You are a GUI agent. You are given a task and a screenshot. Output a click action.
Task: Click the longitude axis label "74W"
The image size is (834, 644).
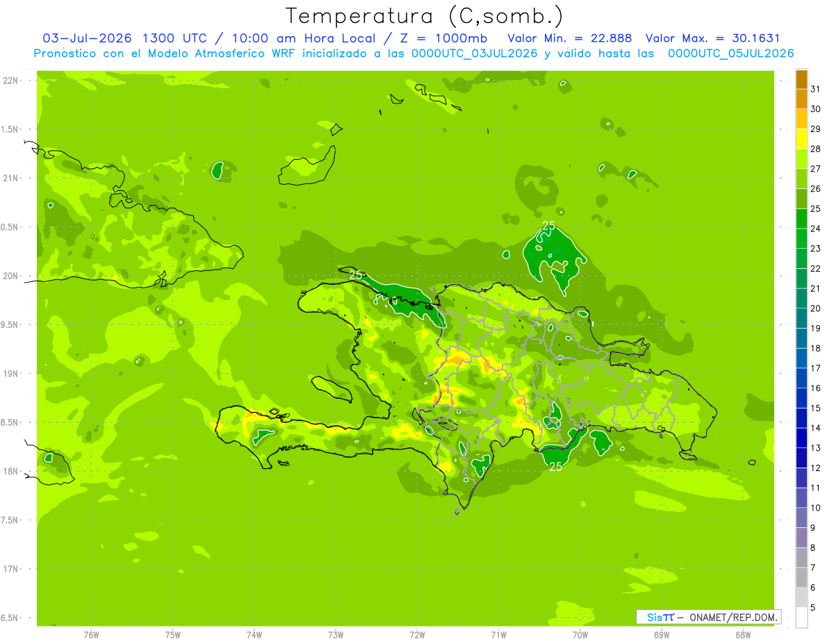(254, 635)
